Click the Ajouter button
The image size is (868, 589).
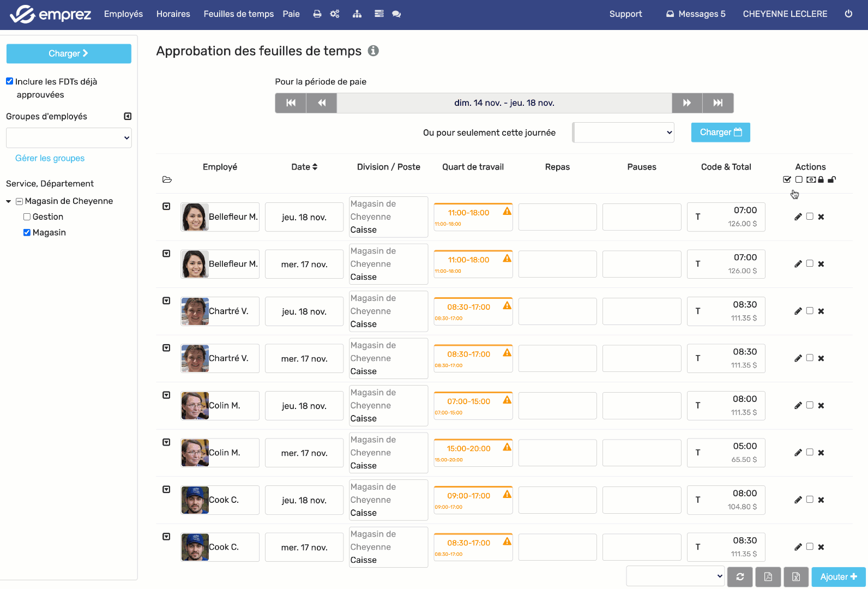[838, 577]
